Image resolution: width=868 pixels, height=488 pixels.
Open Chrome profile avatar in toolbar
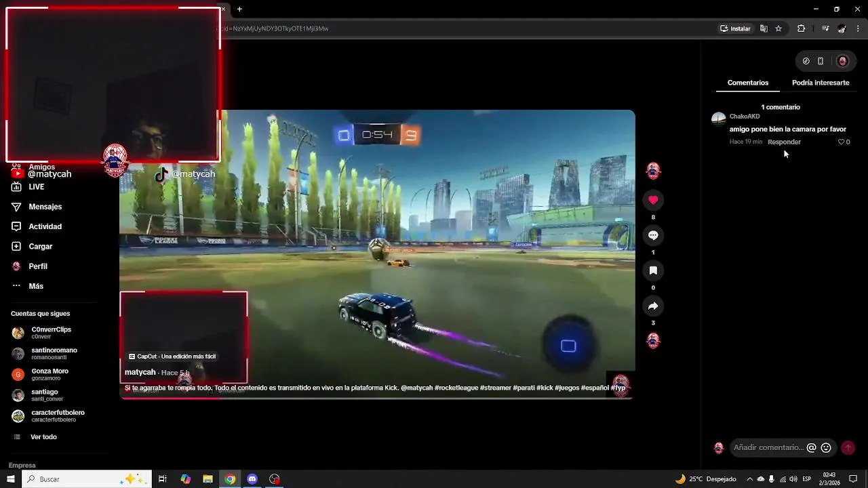[842, 28]
